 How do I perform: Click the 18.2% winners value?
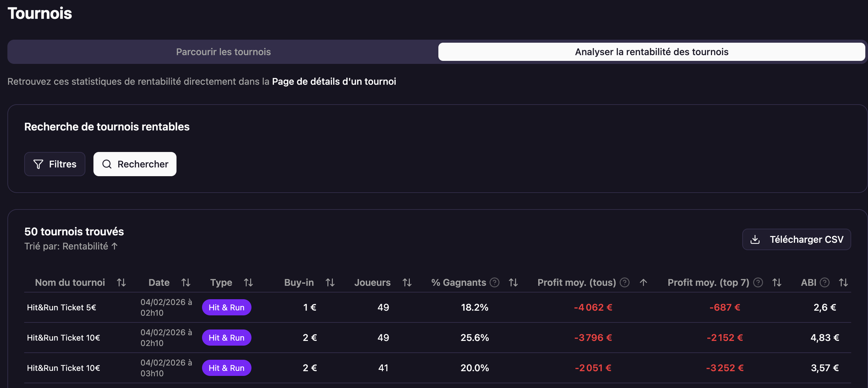(x=474, y=307)
